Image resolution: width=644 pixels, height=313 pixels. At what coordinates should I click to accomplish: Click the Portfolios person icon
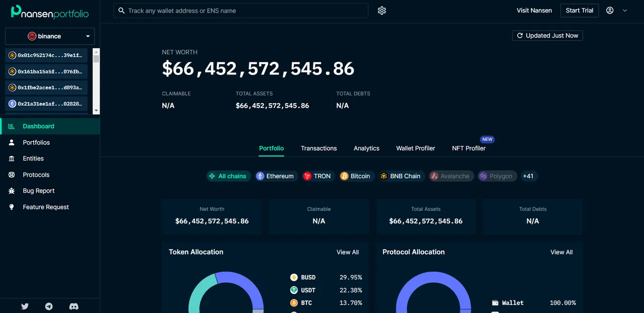(x=12, y=142)
